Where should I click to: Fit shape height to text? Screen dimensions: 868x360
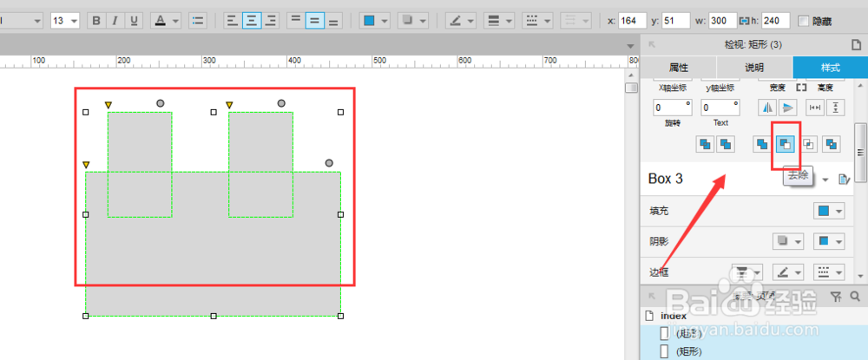pos(835,108)
